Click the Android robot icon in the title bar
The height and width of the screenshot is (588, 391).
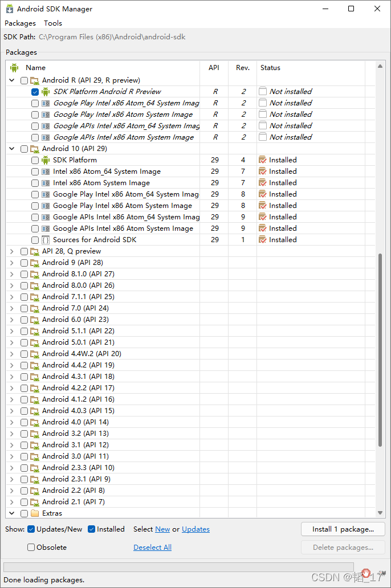coord(10,9)
